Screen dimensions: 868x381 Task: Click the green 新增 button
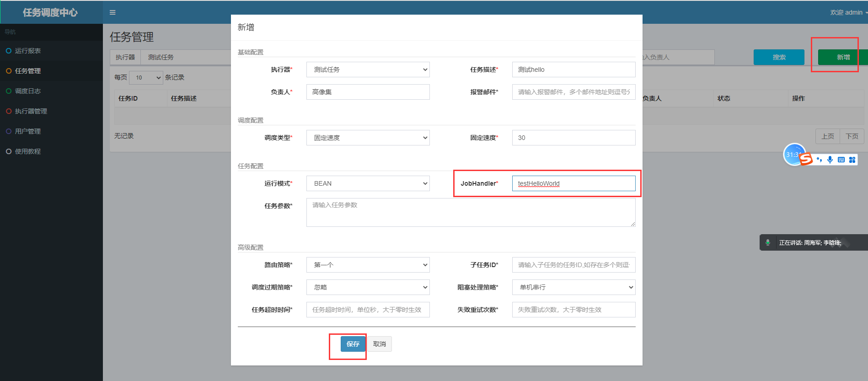(x=843, y=57)
